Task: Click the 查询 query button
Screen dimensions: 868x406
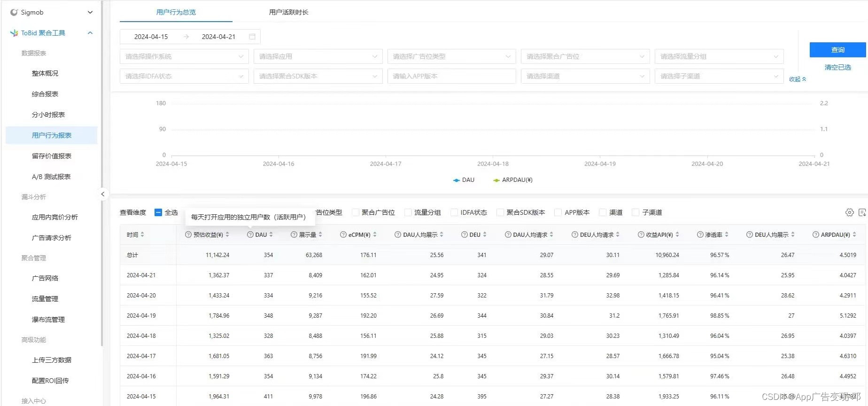Action: [x=837, y=50]
